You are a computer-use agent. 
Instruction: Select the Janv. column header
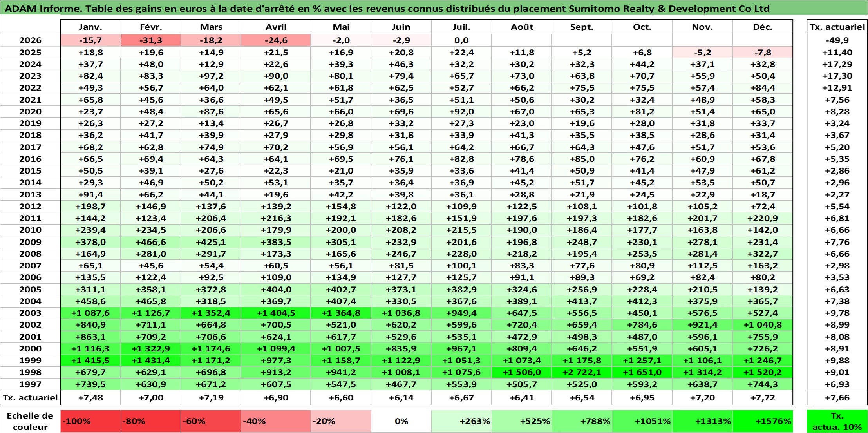click(x=90, y=27)
